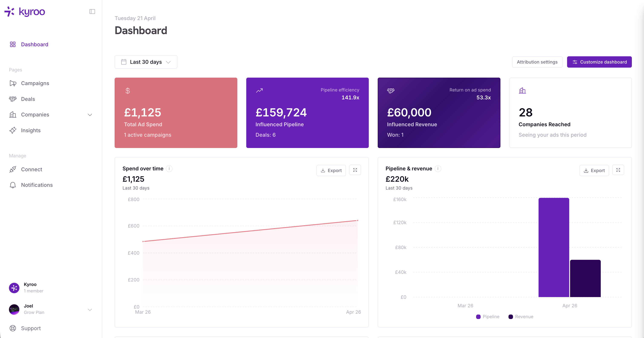
Task: Click Joel's profile avatar
Action: coord(14,309)
